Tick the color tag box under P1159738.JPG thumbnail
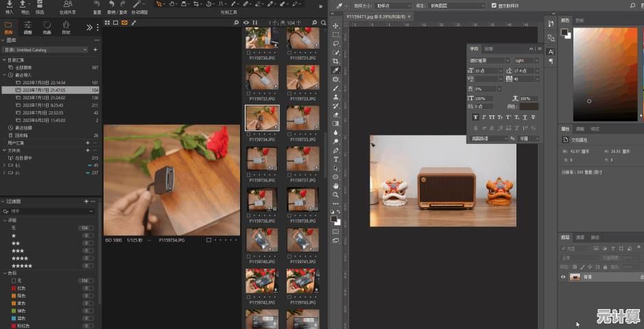The width and height of the screenshot is (644, 329). [249, 215]
